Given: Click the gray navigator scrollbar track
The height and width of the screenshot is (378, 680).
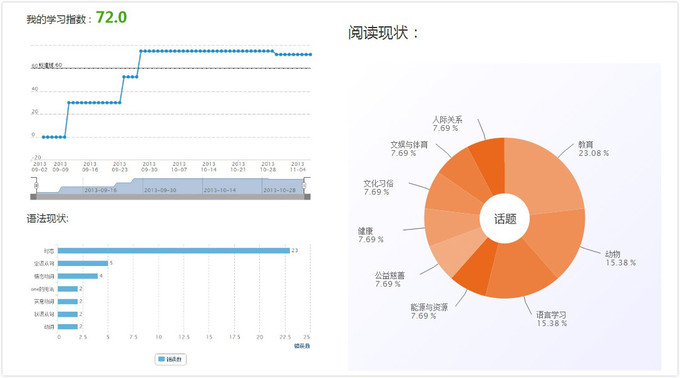Looking at the screenshot, I should coord(170,197).
